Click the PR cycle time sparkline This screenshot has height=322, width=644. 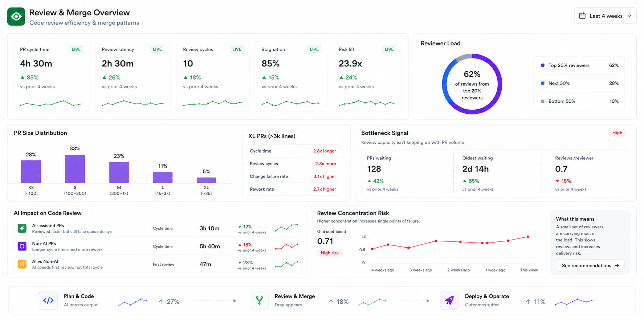click(x=51, y=103)
